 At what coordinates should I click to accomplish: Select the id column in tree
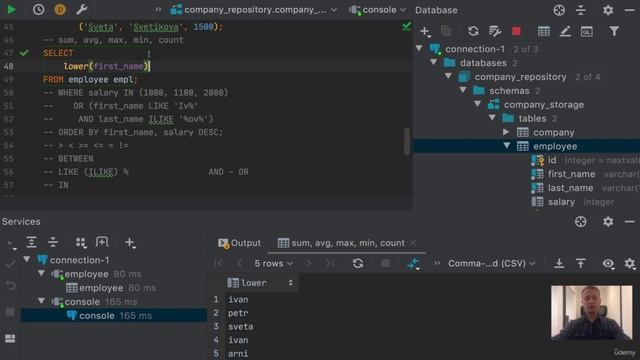tap(552, 160)
